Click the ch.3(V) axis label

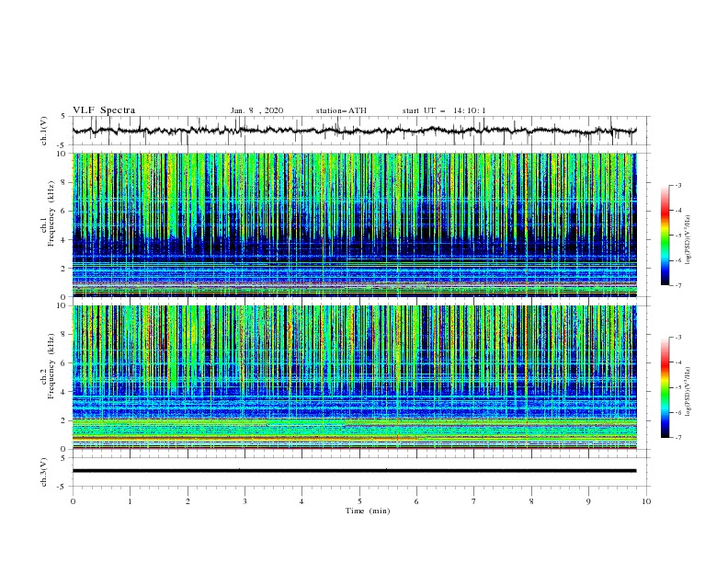[43, 472]
